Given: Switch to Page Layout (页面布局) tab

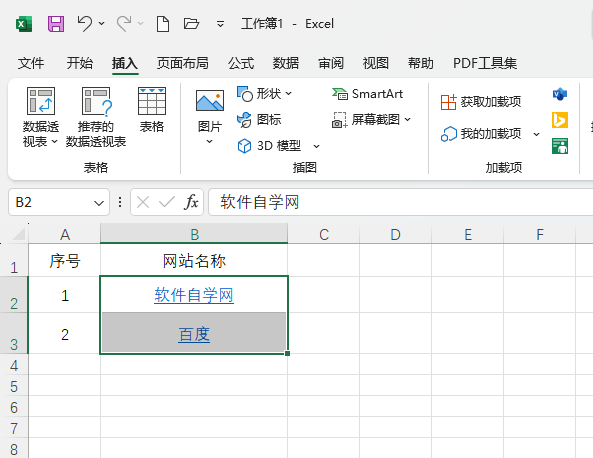Looking at the screenshot, I should point(183,63).
